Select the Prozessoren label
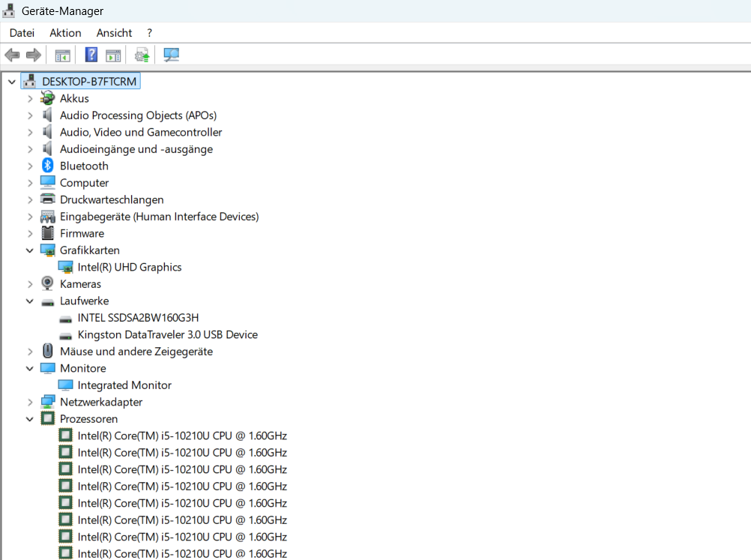This screenshot has width=751, height=560. (x=88, y=418)
